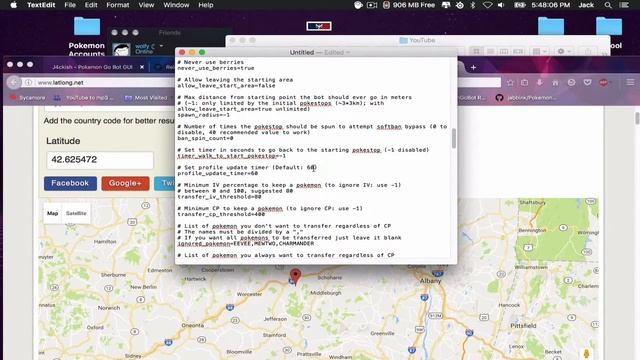640x360 pixels.
Task: Open the browser hamburger menu
Action: click(x=630, y=82)
